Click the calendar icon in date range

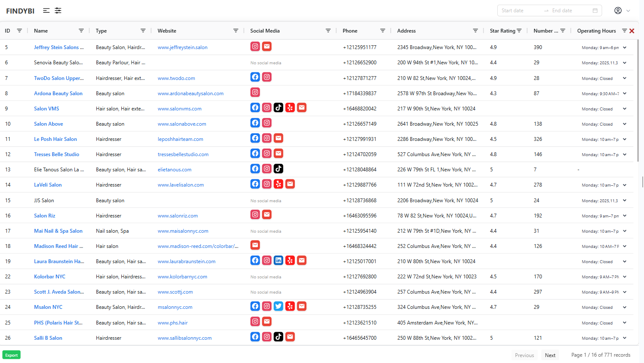point(595,11)
